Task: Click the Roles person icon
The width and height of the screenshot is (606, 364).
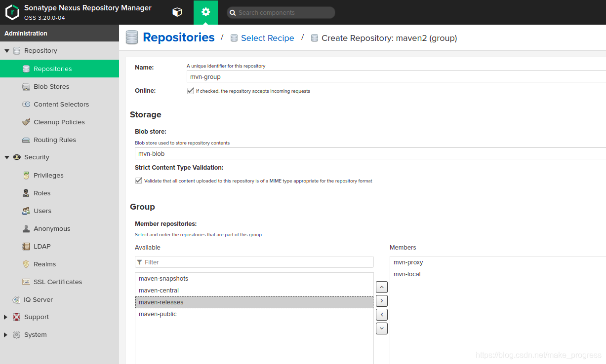Action: [x=26, y=193]
